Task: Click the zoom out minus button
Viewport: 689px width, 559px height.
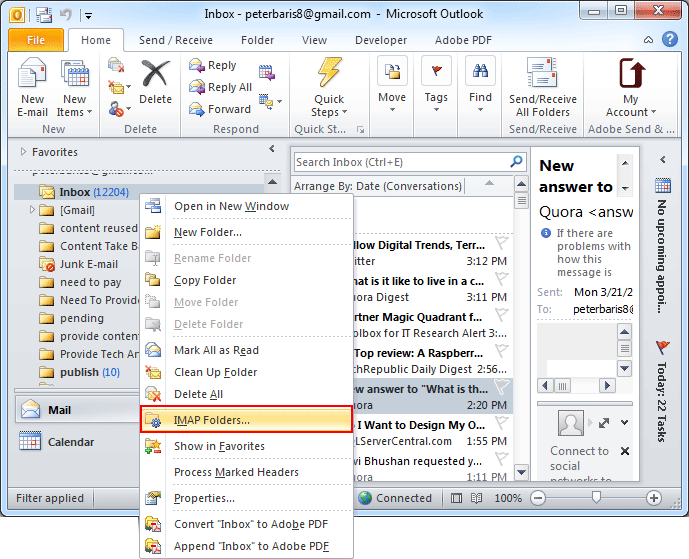Action: click(538, 498)
